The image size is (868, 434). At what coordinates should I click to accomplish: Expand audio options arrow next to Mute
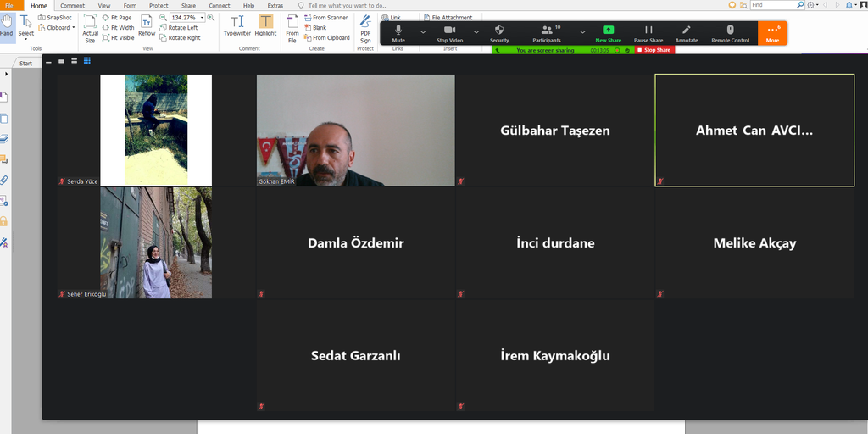click(423, 31)
